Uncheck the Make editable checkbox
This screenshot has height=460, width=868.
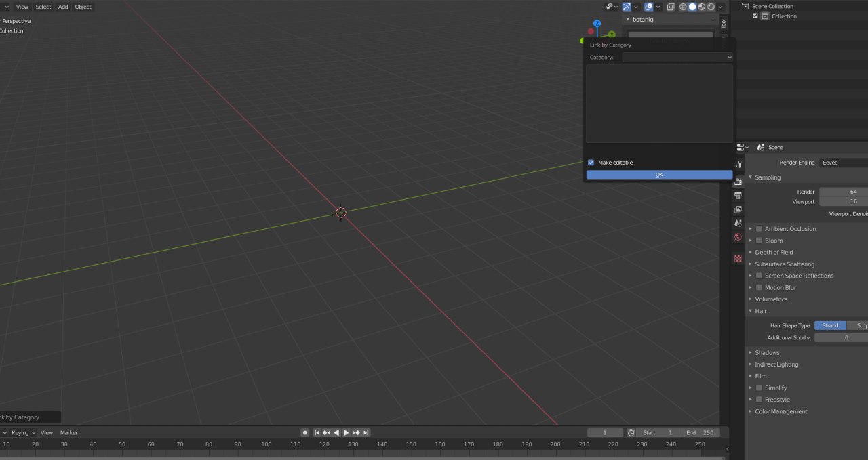pyautogui.click(x=591, y=163)
